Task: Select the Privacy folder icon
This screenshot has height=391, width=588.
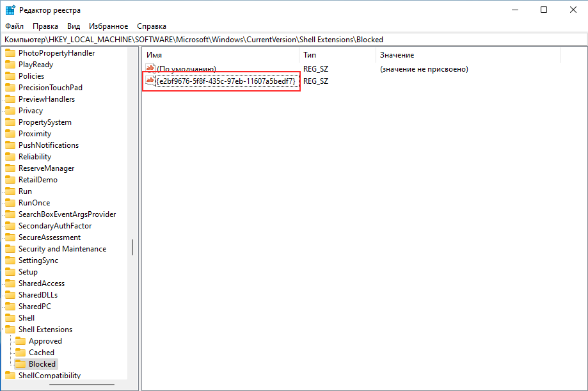Action: point(10,111)
